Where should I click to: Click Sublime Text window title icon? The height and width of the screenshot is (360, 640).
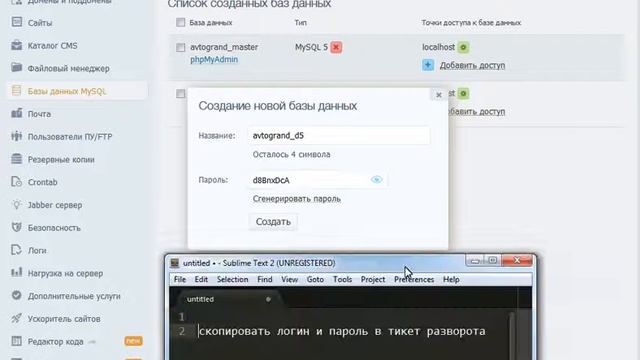coord(175,263)
